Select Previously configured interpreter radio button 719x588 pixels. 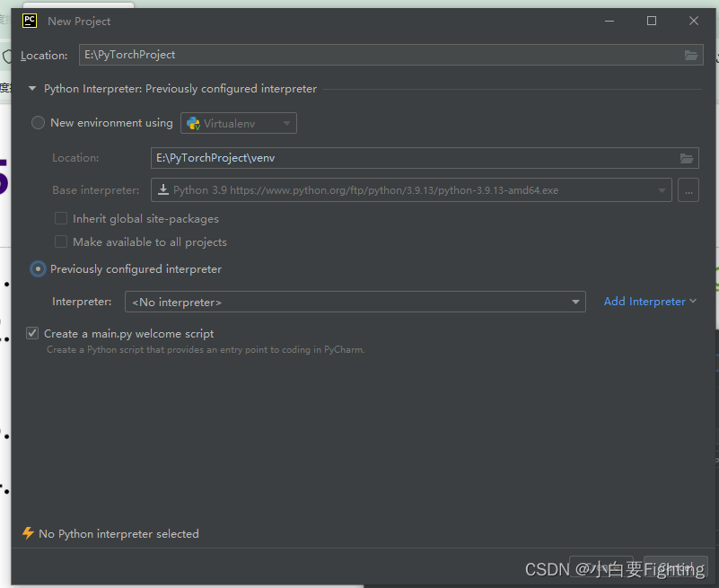click(x=38, y=268)
